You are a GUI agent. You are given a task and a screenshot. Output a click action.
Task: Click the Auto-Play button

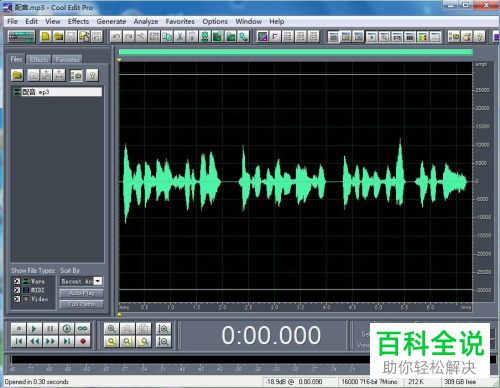81,293
